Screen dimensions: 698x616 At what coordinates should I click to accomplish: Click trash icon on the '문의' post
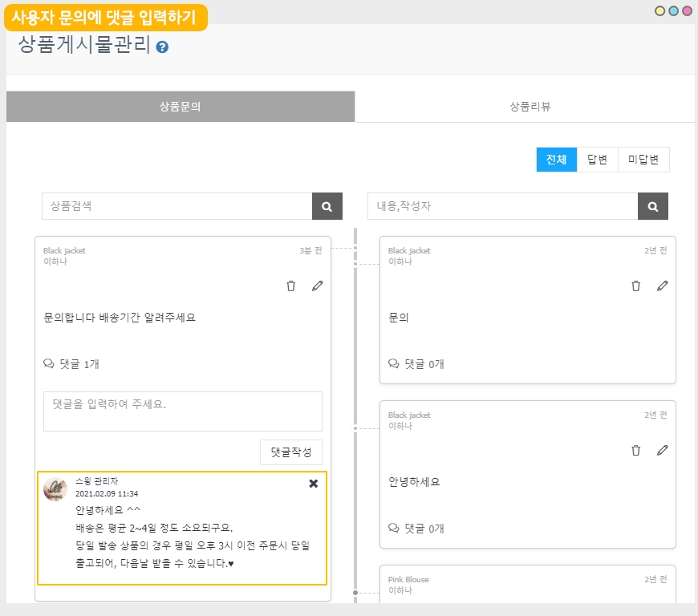click(x=636, y=286)
